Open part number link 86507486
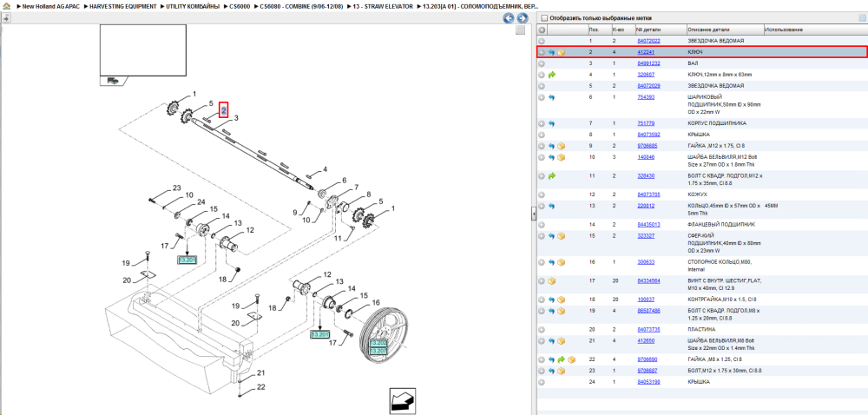Viewport: 868px width, 415px height. click(x=648, y=311)
